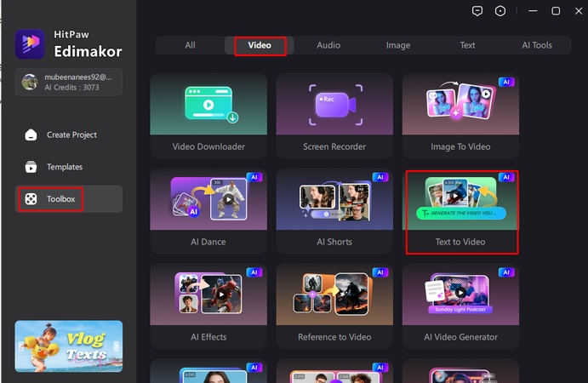Click the 'AI Credits : 3073' text
Screen dimensions: 588x383
pos(72,88)
